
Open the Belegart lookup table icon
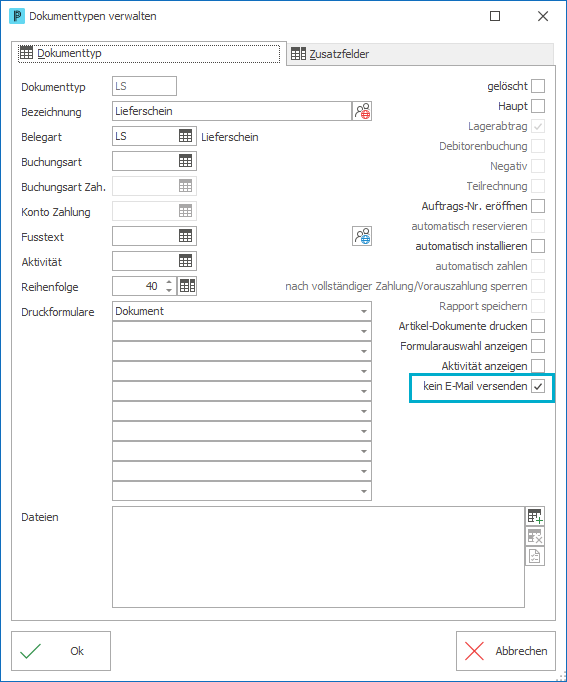(185, 136)
